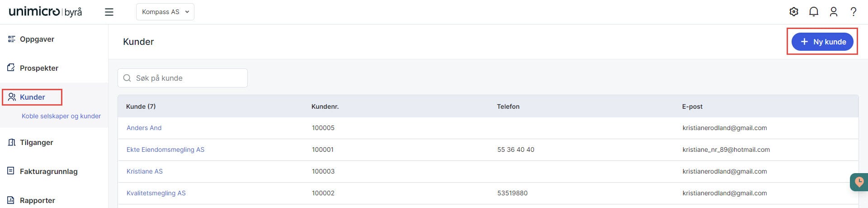The image size is (868, 208).
Task: Go to Tilganger sidebar item
Action: tap(36, 142)
